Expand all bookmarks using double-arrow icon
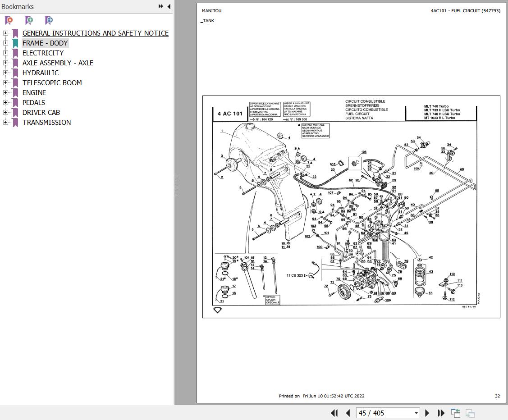This screenshot has width=508, height=420. (x=160, y=6)
